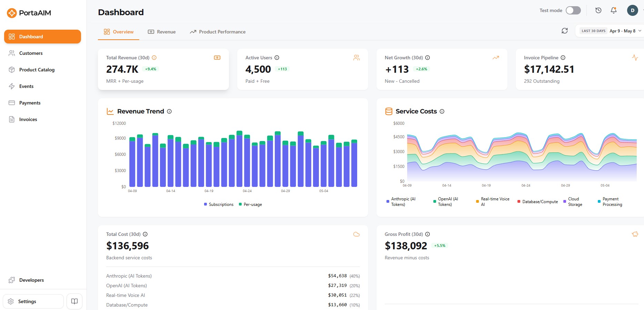Click the Revenue Trend info icon
This screenshot has width=644, height=310.
169,111
